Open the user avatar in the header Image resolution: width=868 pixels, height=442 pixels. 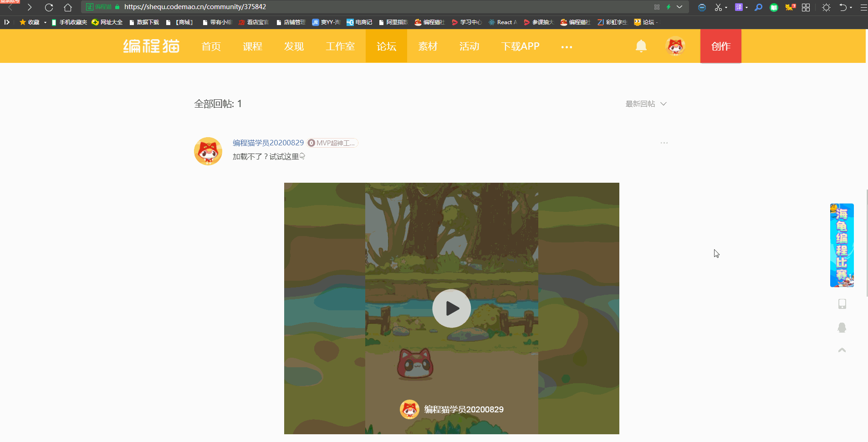[x=675, y=46]
